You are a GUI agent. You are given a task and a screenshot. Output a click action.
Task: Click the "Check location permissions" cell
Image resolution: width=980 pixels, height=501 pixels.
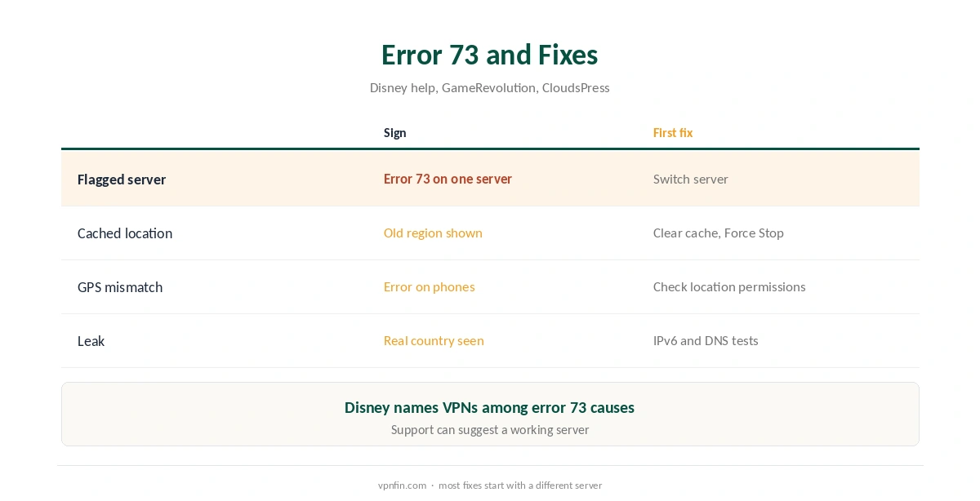[729, 286]
